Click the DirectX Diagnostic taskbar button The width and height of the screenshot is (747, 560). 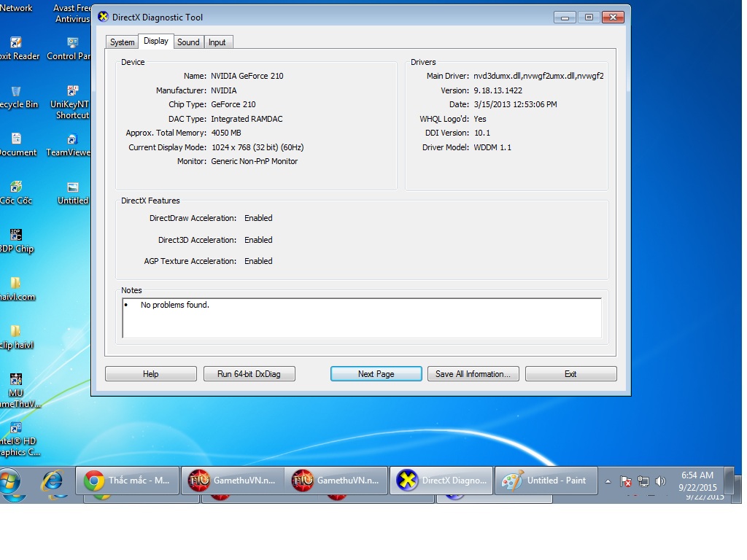(441, 481)
